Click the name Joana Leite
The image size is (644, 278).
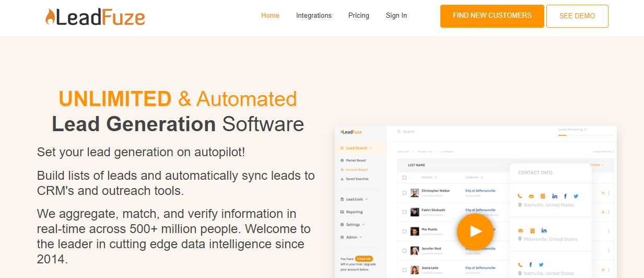429,268
